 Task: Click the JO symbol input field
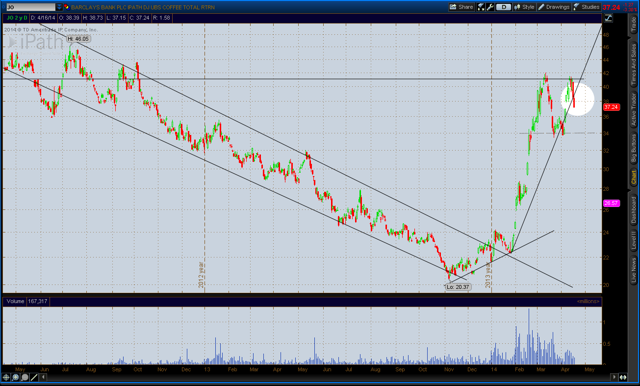point(30,7)
